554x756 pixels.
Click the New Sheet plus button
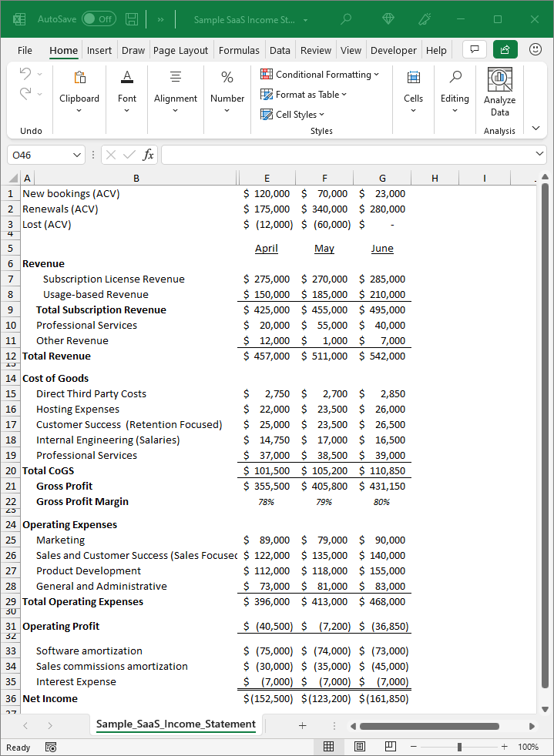(303, 726)
